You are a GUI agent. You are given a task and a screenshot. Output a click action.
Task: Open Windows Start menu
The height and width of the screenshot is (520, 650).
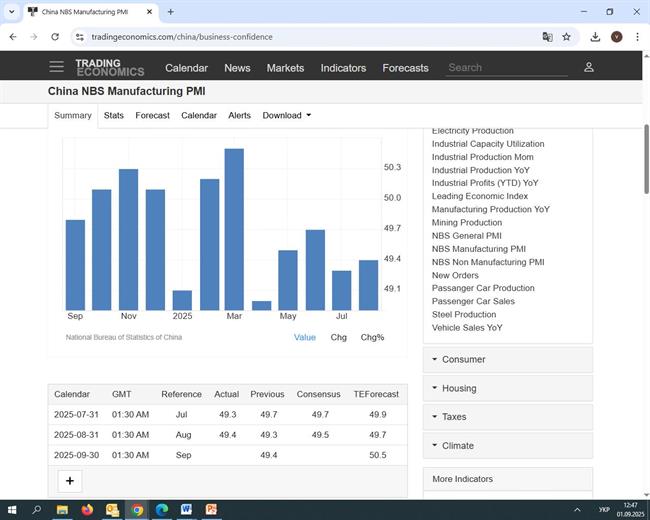[x=12, y=510]
